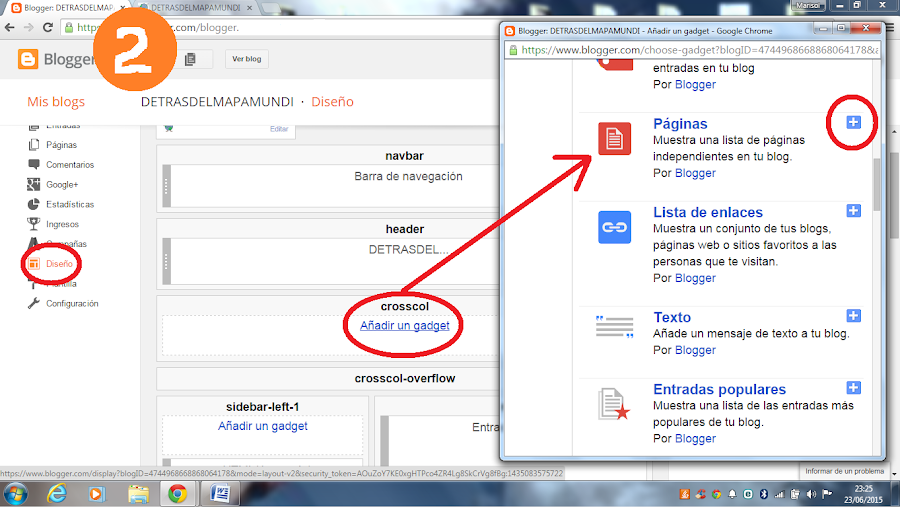The width and height of the screenshot is (900, 508).
Task: Click the red Páginas gadget icon
Action: coord(614,138)
